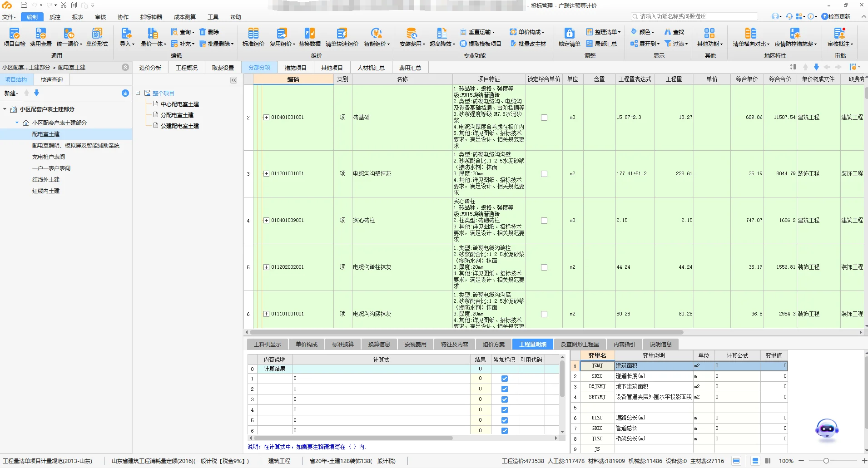
Task: Click 批量改主材 tool
Action: tap(528, 44)
